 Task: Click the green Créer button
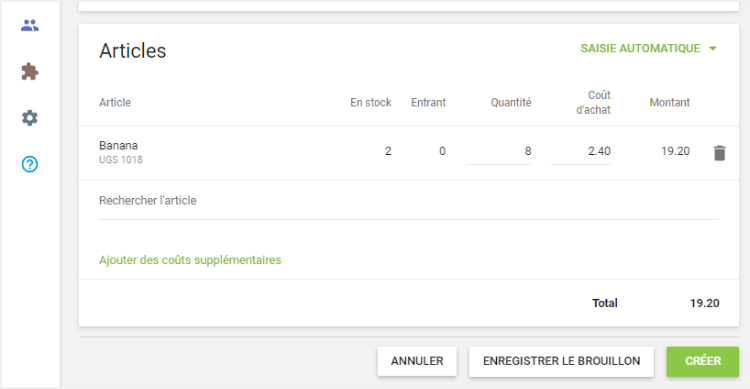pos(703,361)
